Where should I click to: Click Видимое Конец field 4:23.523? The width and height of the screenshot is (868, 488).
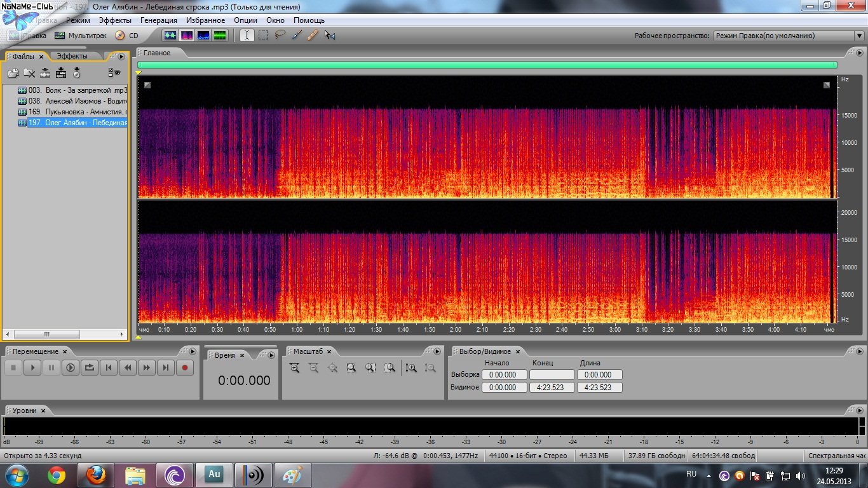click(552, 387)
